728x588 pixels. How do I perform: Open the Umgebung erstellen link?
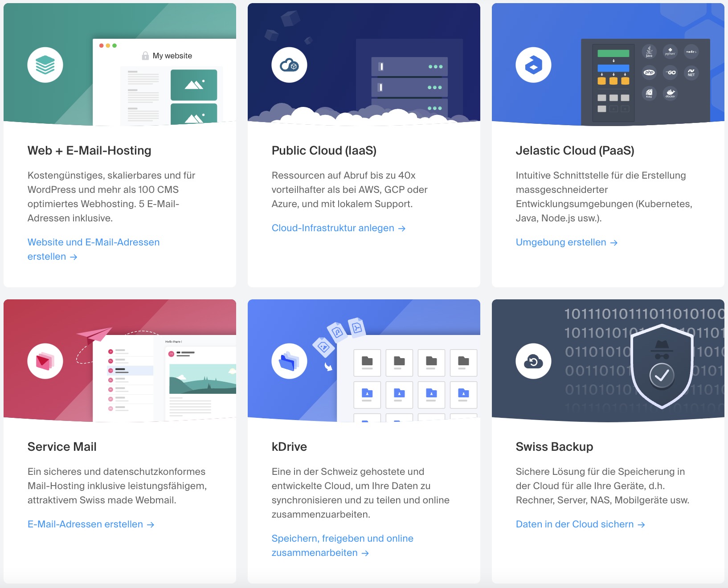click(x=567, y=242)
